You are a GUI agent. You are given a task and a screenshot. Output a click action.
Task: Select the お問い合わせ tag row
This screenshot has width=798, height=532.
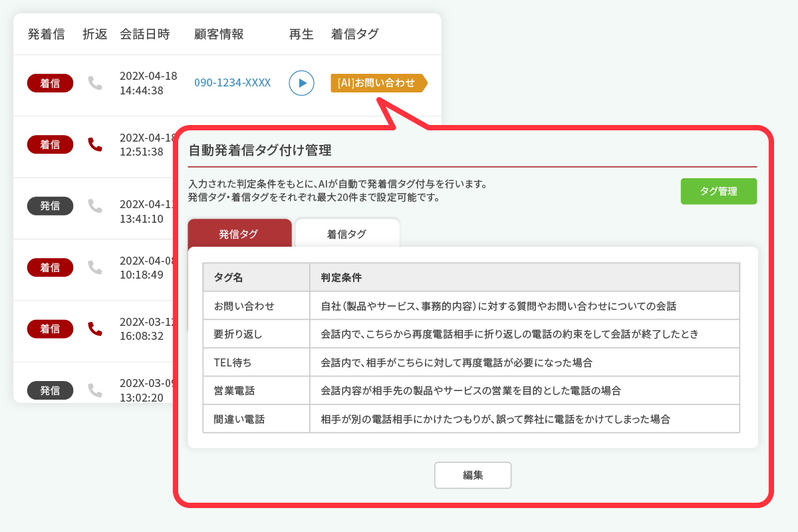tap(471, 306)
